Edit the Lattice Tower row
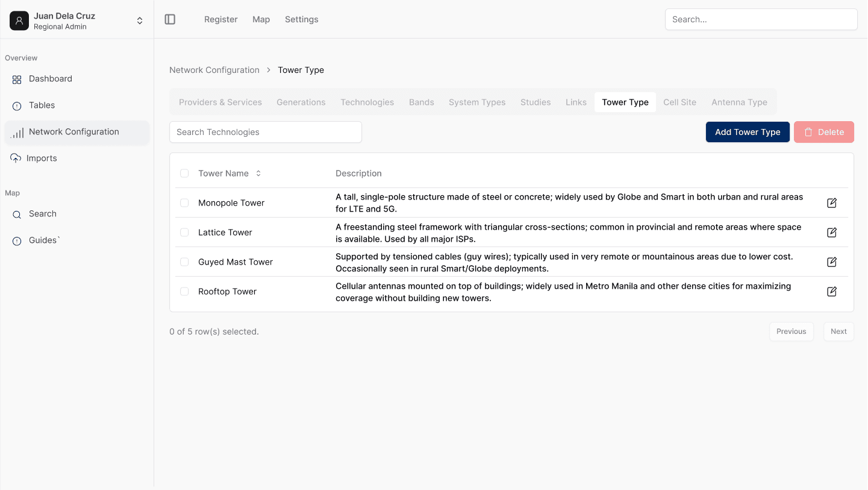 [832, 233]
